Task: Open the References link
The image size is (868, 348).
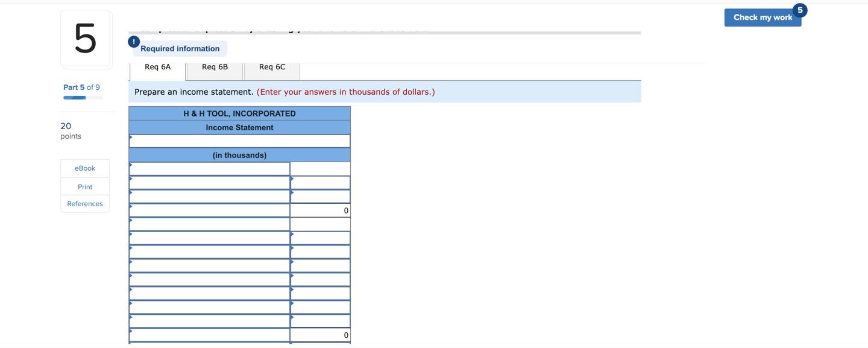Action: 85,204
